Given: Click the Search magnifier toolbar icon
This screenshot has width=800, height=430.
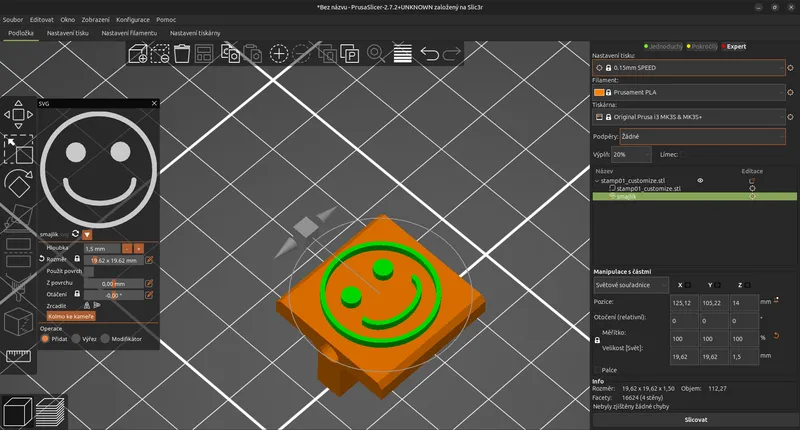Looking at the screenshot, I should pos(376,54).
